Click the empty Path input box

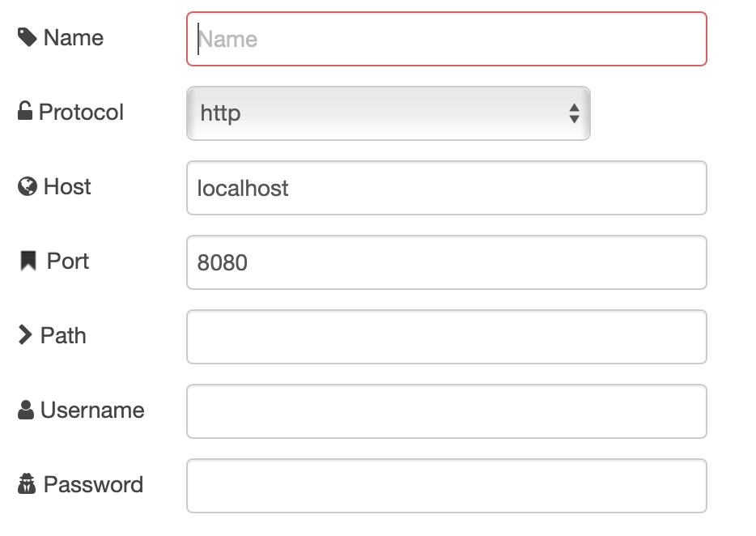pos(446,337)
